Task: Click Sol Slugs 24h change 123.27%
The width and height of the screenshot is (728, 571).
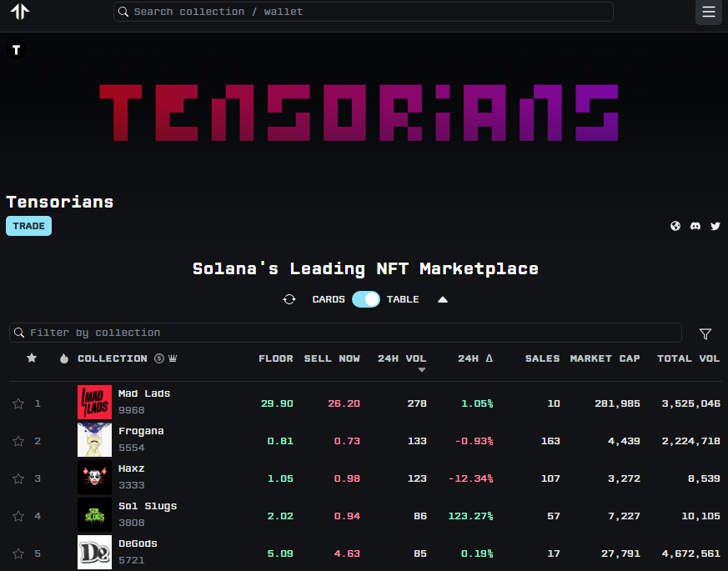Action: pos(470,516)
